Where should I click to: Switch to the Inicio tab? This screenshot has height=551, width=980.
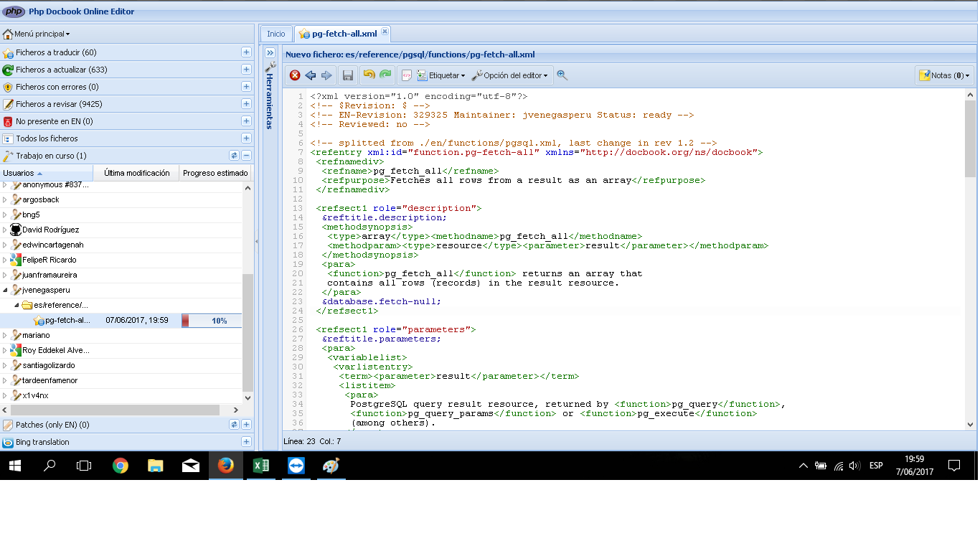275,34
